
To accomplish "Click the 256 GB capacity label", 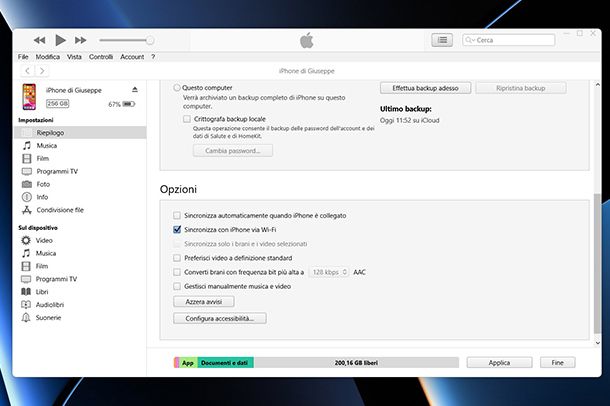I will tap(57, 103).
